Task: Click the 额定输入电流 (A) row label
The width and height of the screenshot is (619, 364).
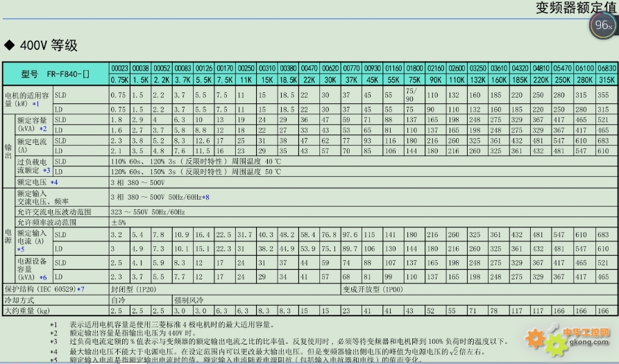Action: (32, 241)
